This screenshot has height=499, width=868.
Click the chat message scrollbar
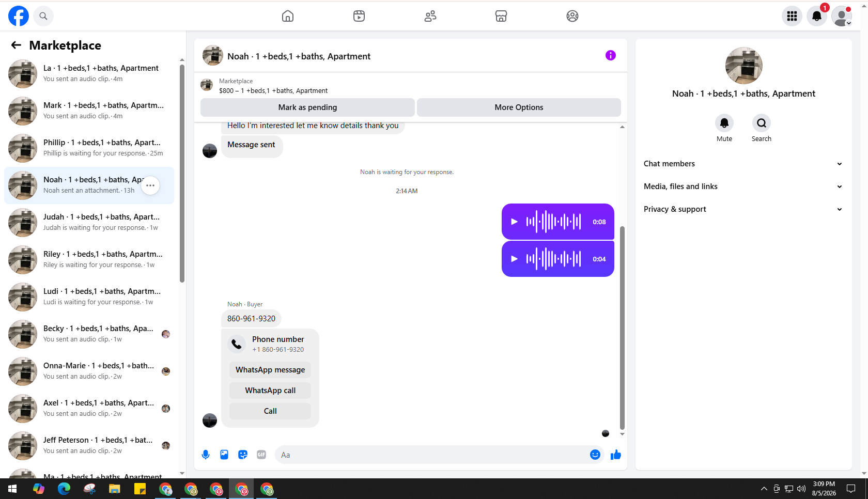point(622,328)
